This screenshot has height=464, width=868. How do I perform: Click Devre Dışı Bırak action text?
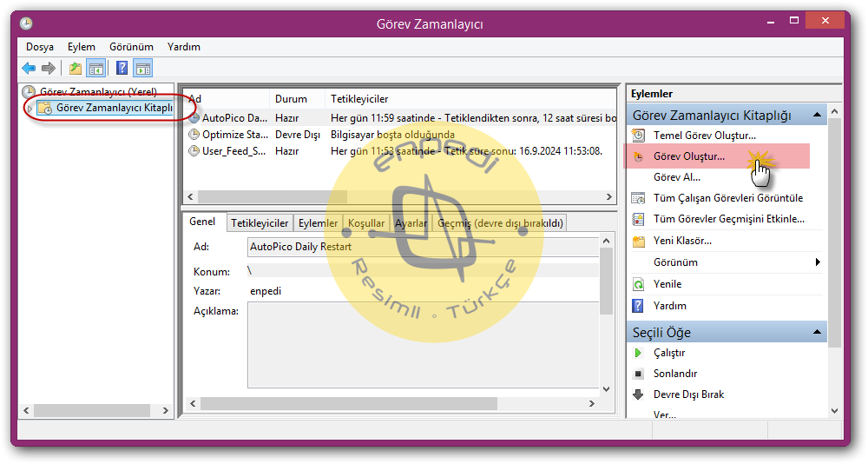click(688, 394)
